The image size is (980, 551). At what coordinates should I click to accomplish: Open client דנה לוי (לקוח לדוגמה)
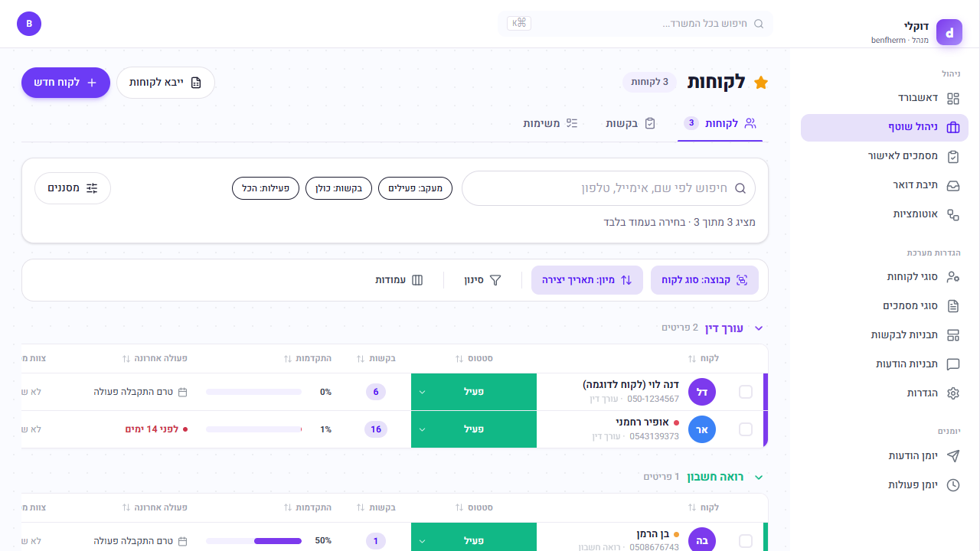pyautogui.click(x=631, y=385)
